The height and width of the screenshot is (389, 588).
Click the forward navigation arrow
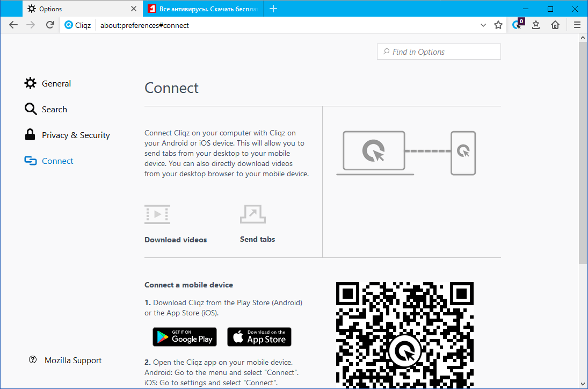(x=31, y=25)
